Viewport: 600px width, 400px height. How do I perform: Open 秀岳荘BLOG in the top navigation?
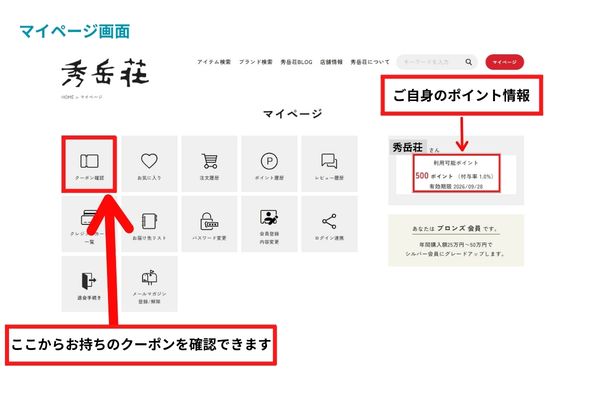(x=296, y=62)
